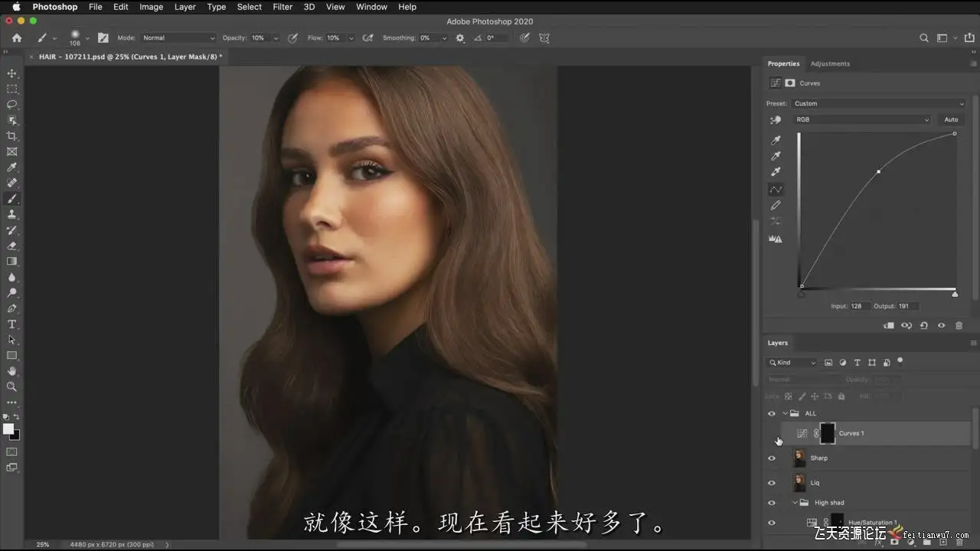Select the Curves 1 layer mask thumbnail

pos(828,433)
